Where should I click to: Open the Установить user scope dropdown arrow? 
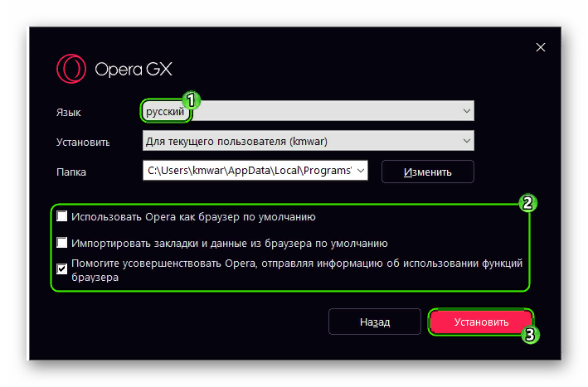click(466, 141)
